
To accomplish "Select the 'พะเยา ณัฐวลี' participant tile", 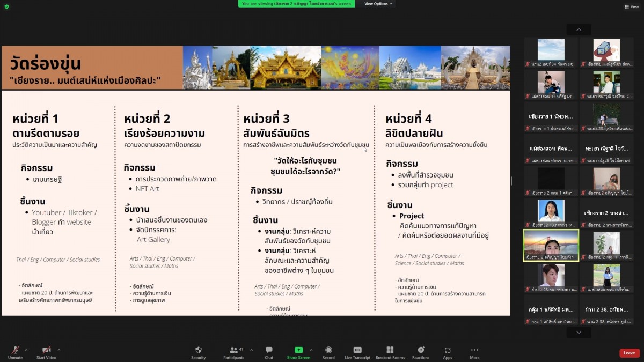I will [x=606, y=149].
